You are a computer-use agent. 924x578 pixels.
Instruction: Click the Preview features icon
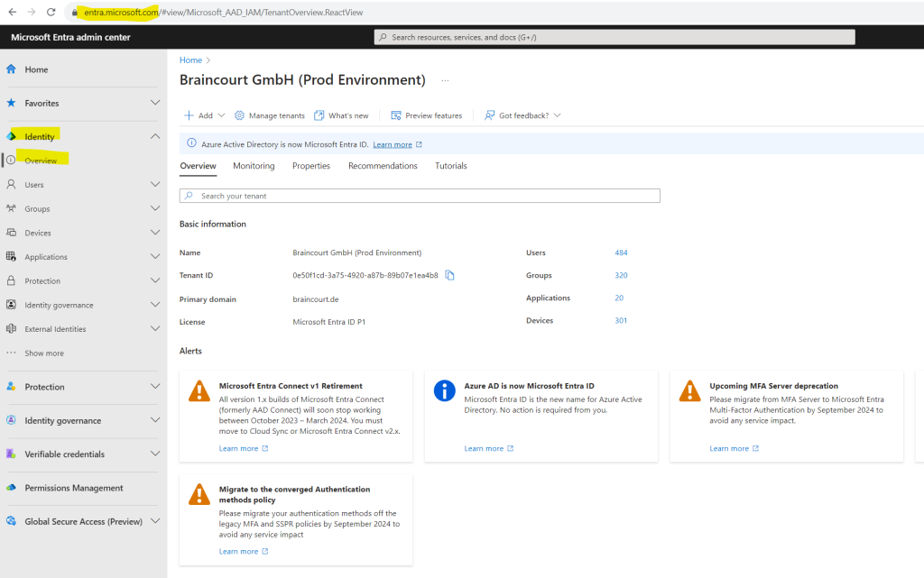coord(396,115)
